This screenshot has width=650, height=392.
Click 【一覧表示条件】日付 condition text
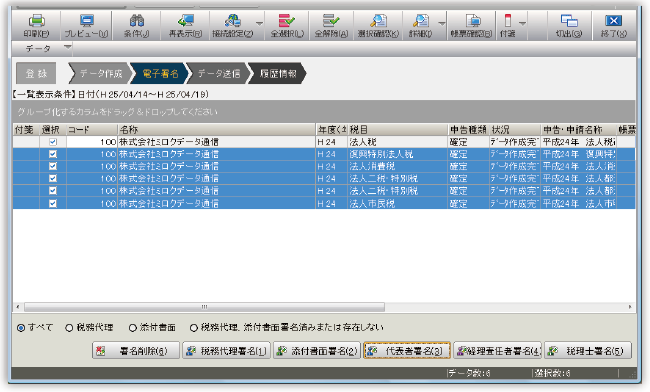tap(110, 94)
